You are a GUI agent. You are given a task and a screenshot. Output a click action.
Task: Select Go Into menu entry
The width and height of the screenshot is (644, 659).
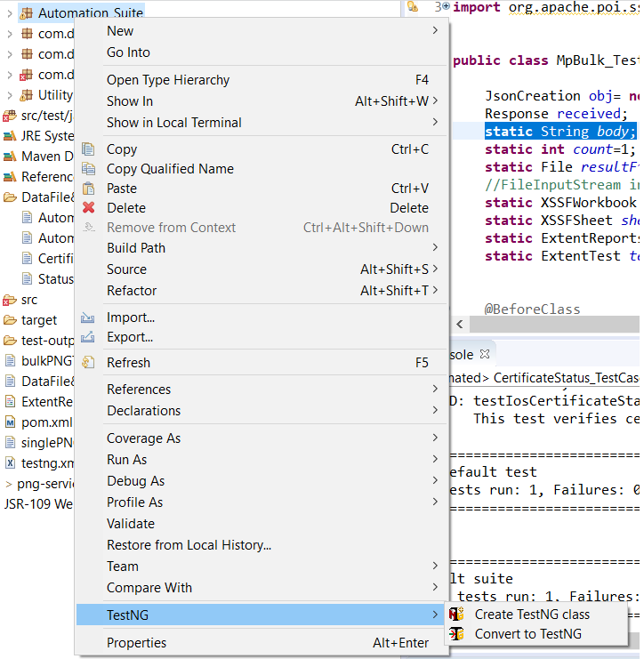click(262, 52)
